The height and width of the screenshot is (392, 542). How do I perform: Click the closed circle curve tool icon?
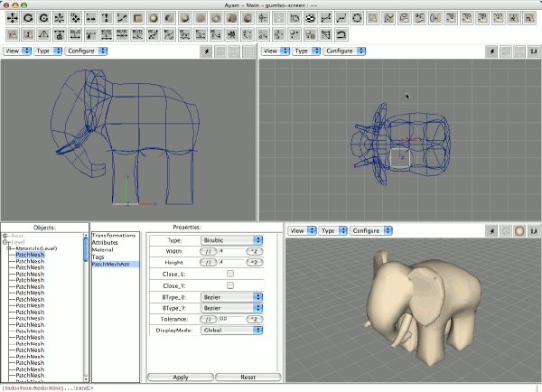(357, 18)
